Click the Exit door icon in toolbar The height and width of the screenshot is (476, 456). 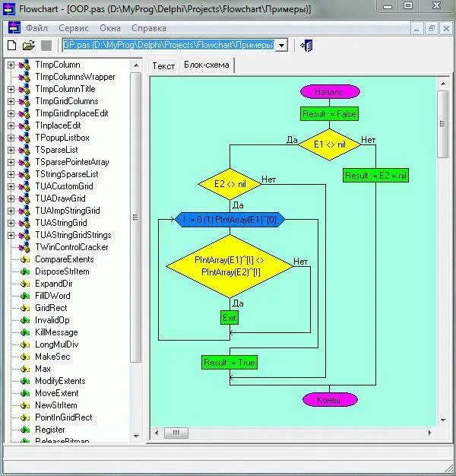[x=307, y=46]
